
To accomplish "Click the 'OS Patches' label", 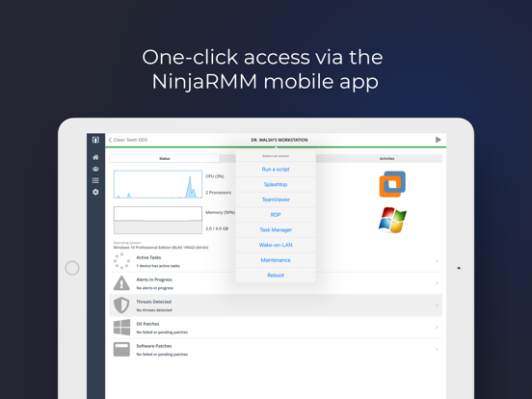I will [x=147, y=324].
